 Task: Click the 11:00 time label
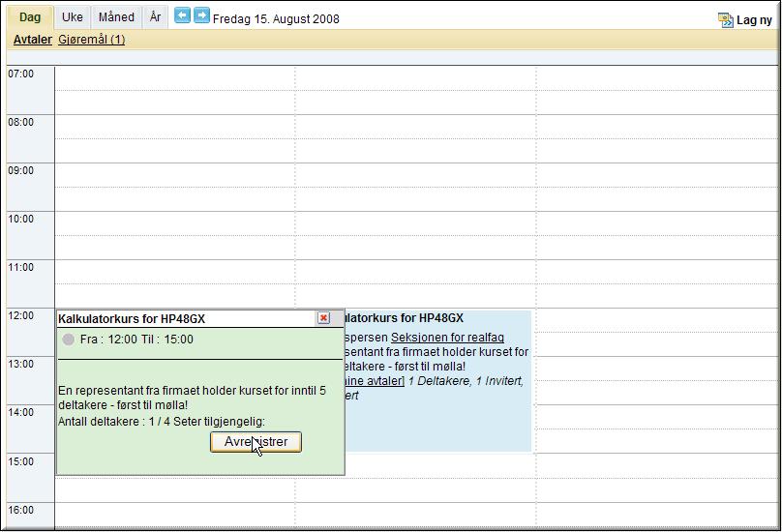click(21, 267)
